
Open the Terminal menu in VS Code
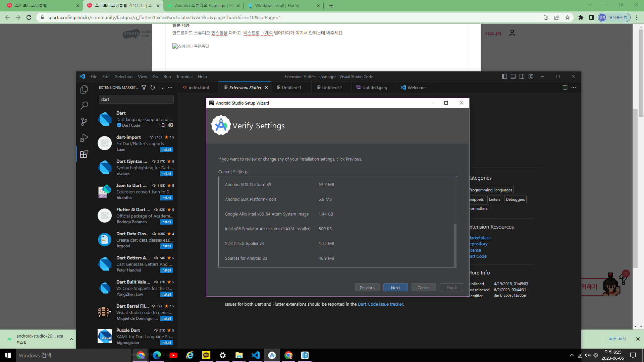pos(184,76)
